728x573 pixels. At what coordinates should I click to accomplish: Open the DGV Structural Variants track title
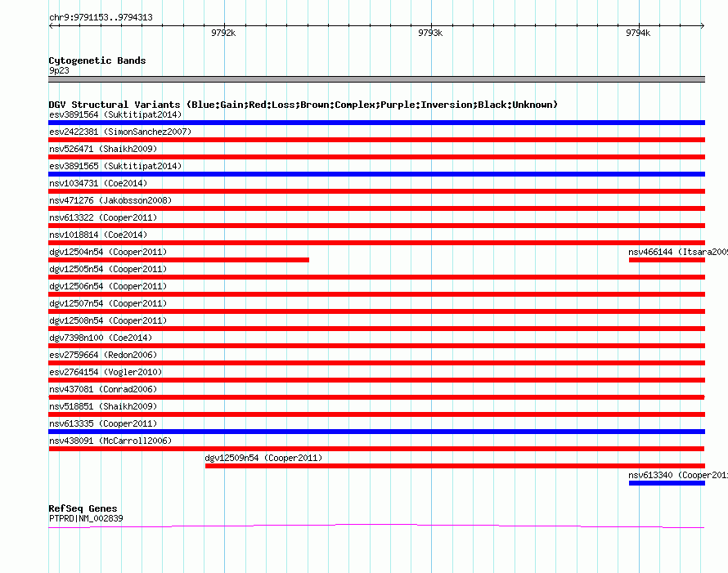point(303,105)
